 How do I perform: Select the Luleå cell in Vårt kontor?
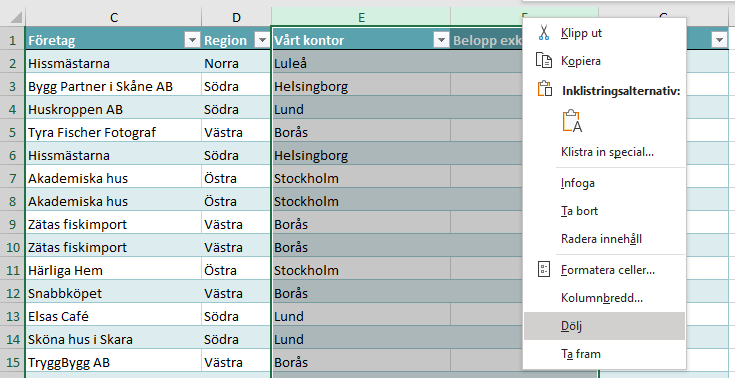coord(361,64)
